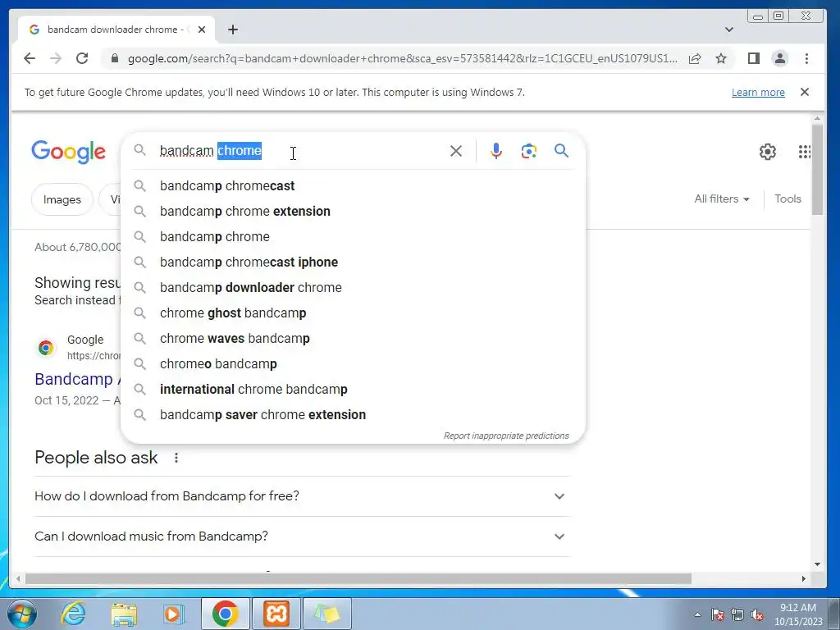Launch Internet Explorer from taskbar

(73, 614)
